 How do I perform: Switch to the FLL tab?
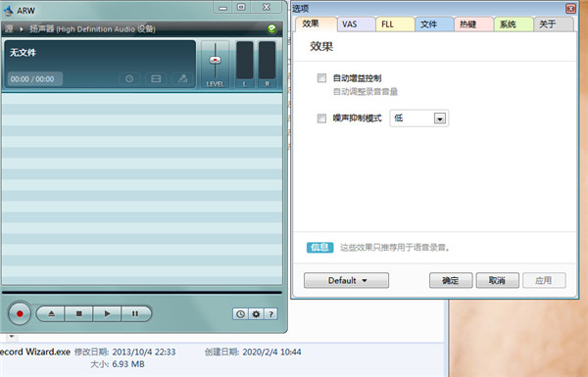point(395,24)
